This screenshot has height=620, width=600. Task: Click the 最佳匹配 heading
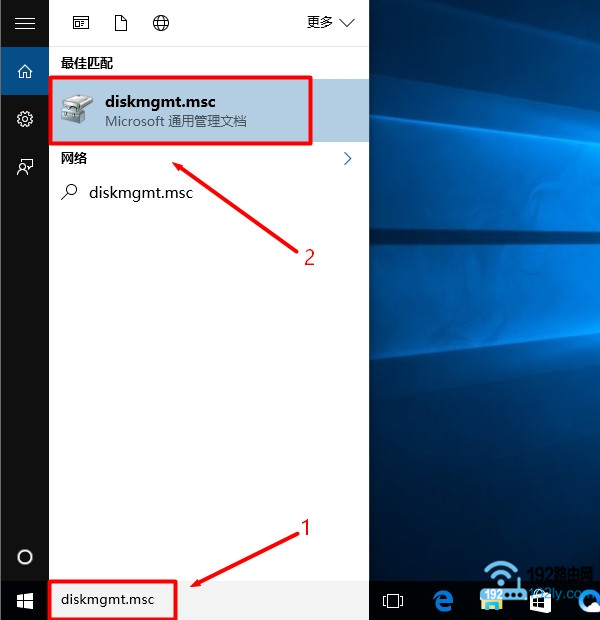[87, 63]
